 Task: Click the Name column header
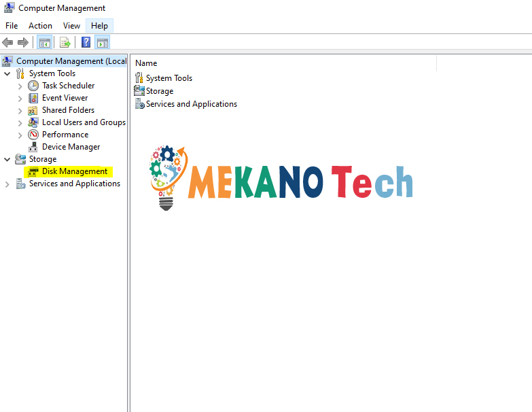click(x=283, y=63)
